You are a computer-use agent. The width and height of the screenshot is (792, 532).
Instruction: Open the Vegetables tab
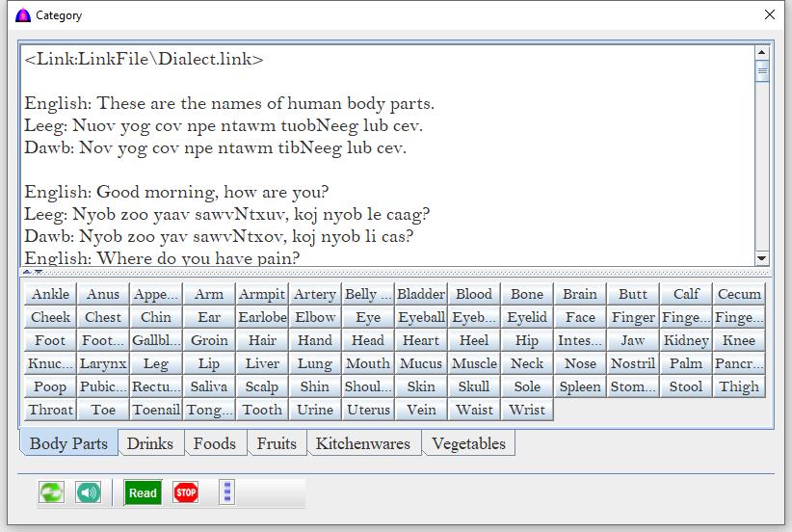coord(468,443)
